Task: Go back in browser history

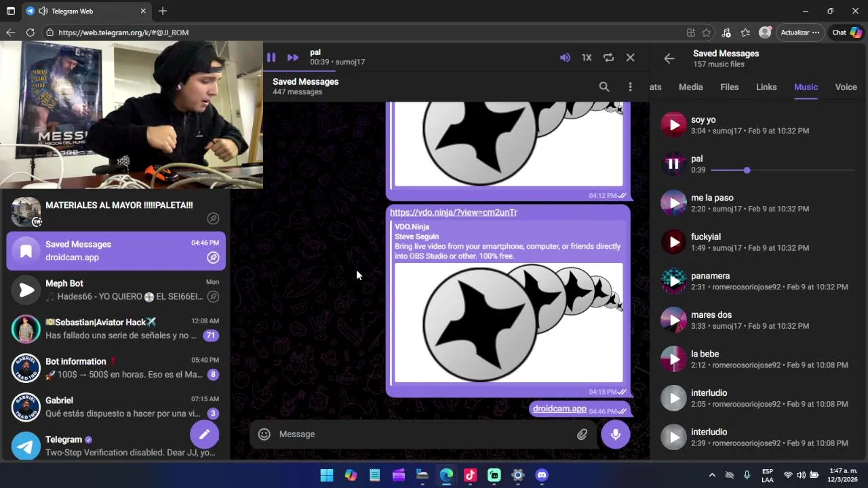Action: [x=10, y=32]
